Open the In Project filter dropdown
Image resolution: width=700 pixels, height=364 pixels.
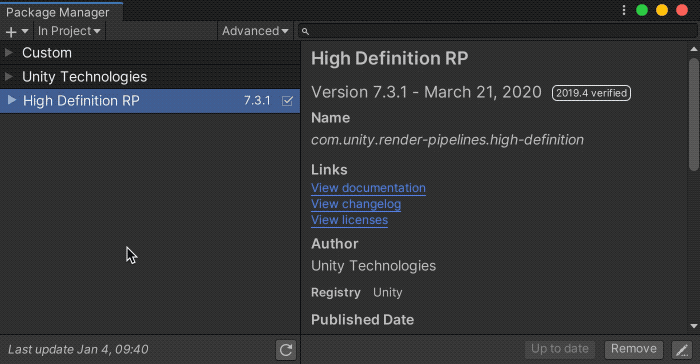point(69,31)
